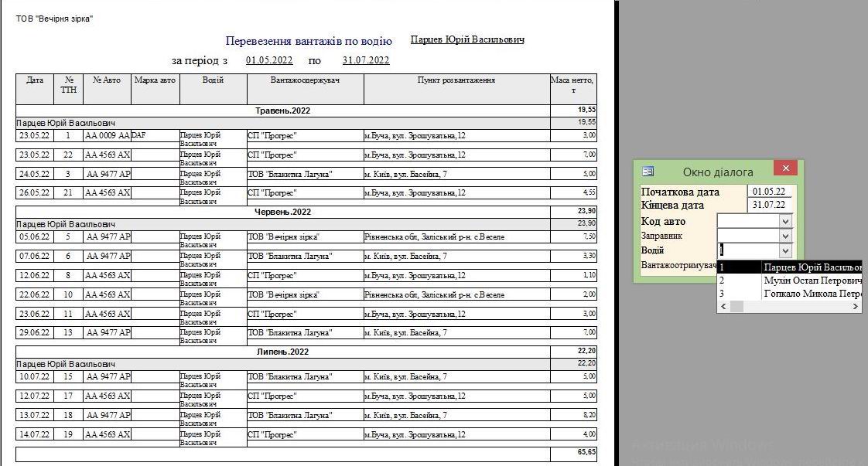Click the June subtotal 23,90 beside Червень.2022

coord(586,211)
